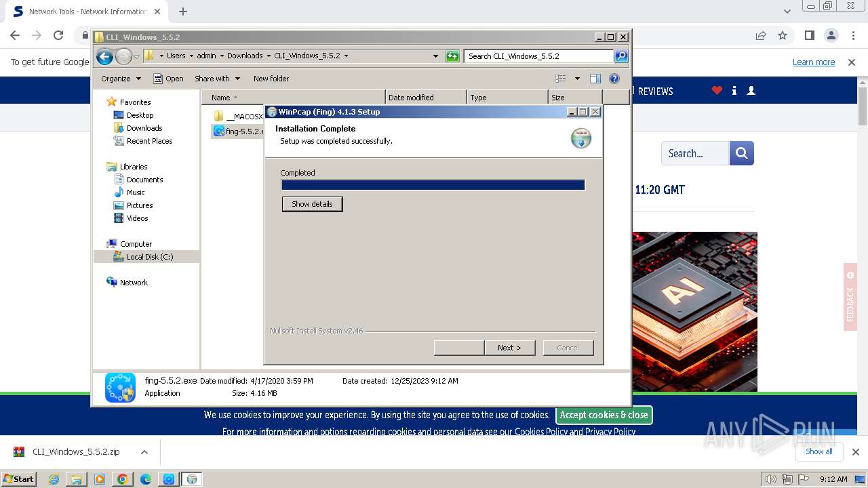Open Videos library
Viewport: 868px width, 488px height.
tap(137, 218)
